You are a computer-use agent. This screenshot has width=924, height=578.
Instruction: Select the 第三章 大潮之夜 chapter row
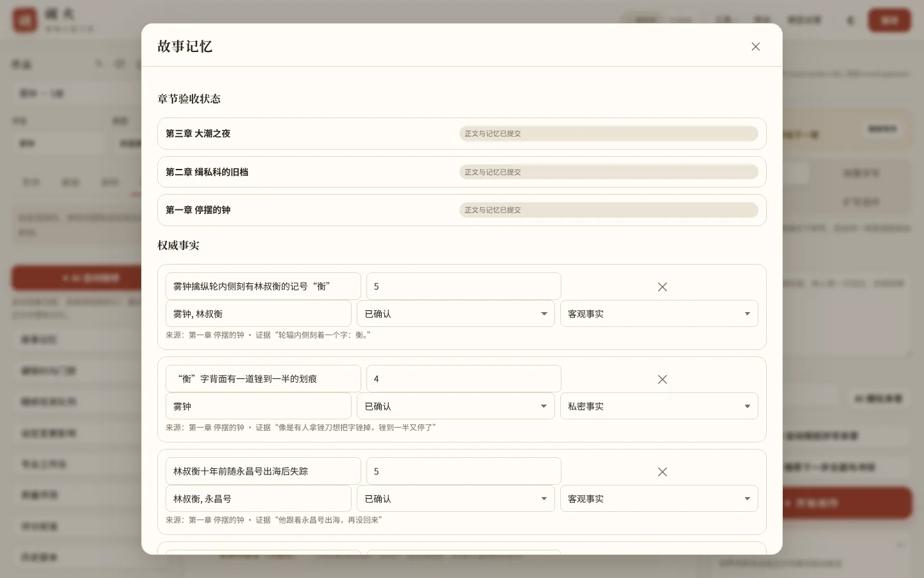point(461,134)
